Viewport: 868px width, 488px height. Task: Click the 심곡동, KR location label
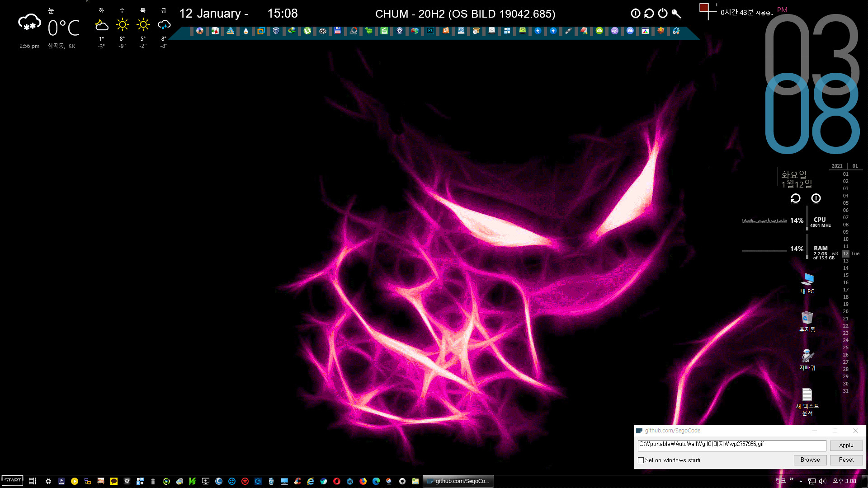point(61,46)
